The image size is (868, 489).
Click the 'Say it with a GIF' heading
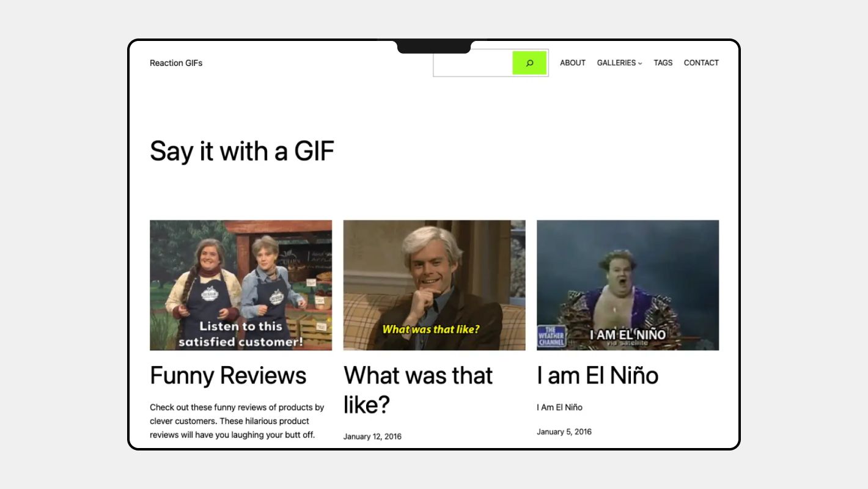click(242, 151)
